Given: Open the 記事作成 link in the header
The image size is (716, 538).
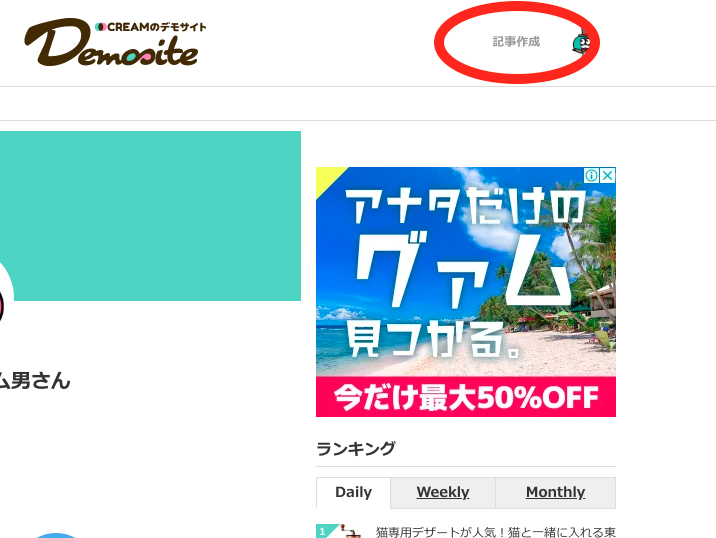Looking at the screenshot, I should tap(516, 42).
